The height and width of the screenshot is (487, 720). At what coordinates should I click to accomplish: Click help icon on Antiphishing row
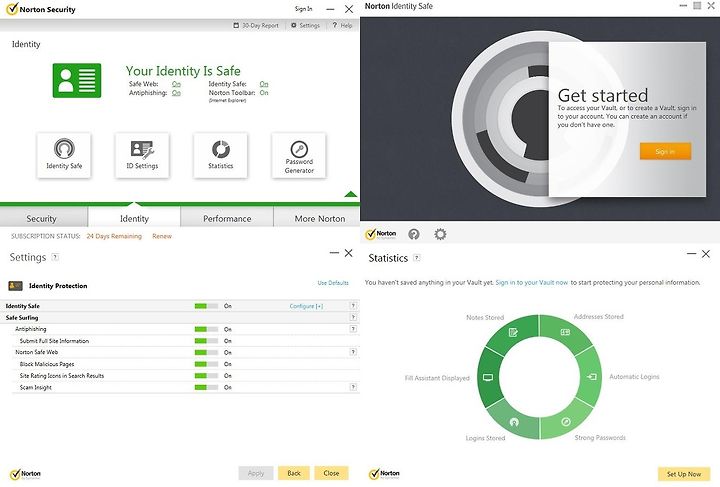(353, 329)
